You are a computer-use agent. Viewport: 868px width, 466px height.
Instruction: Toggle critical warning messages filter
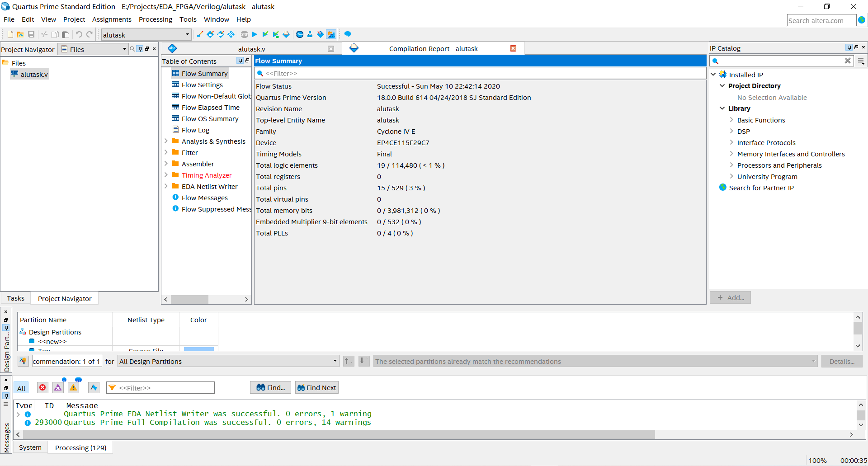pos(58,388)
